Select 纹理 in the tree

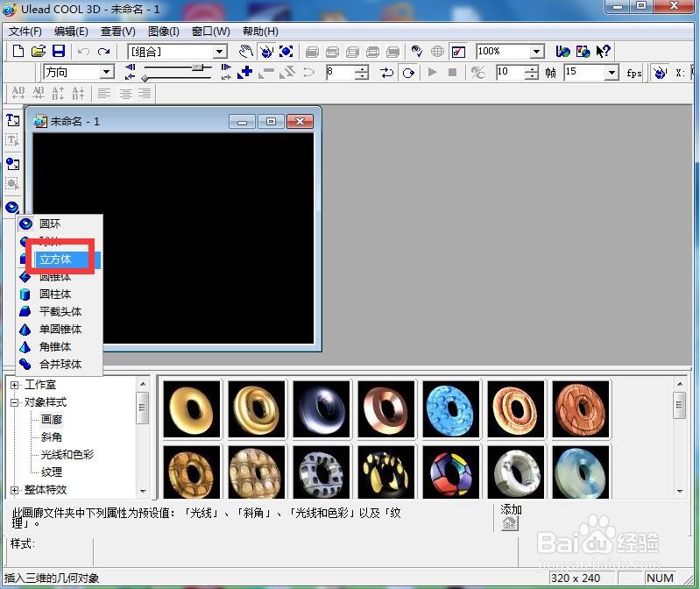click(x=52, y=472)
